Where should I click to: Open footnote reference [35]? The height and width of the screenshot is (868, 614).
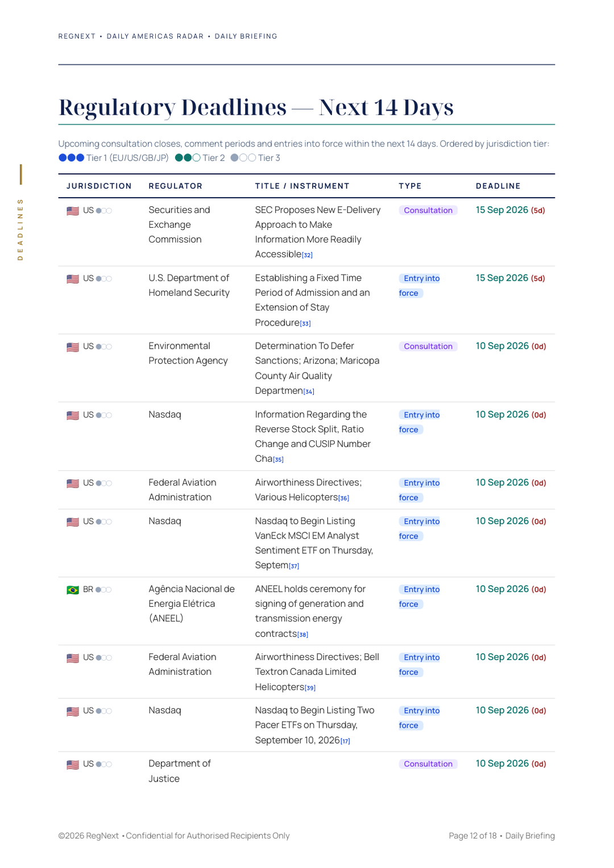tap(278, 460)
